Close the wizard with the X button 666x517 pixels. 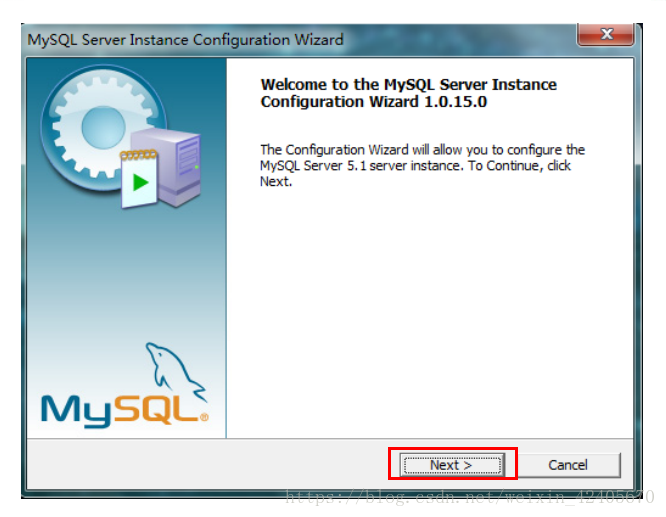coord(606,34)
